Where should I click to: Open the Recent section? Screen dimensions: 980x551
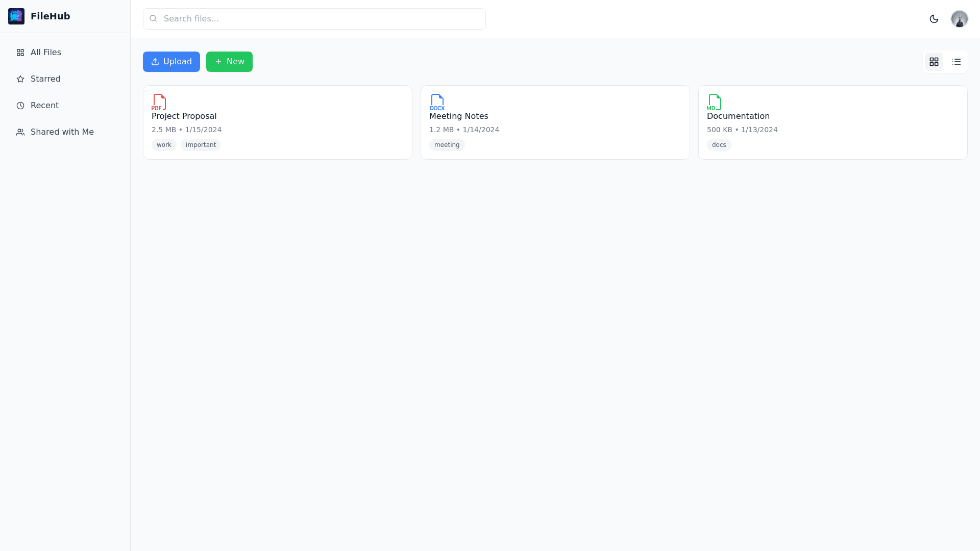point(44,106)
